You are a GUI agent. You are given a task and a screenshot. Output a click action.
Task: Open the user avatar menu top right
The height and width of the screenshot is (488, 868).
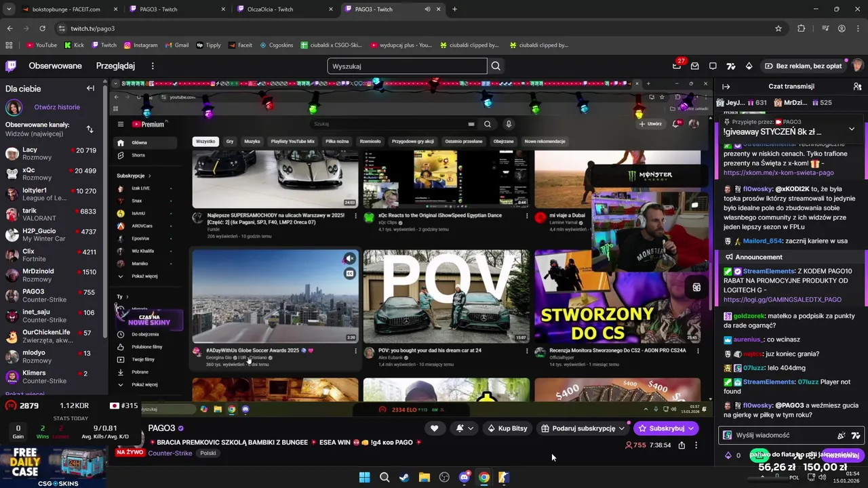(x=857, y=66)
